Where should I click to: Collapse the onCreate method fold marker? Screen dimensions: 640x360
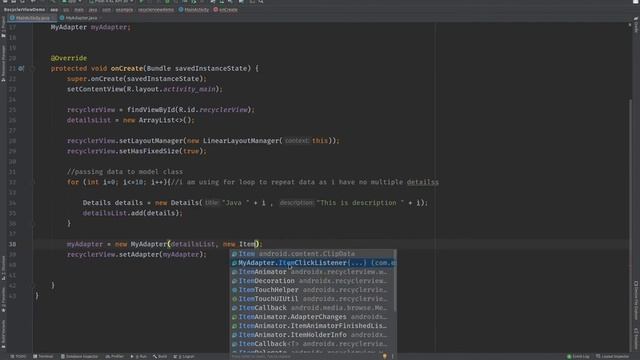31,69
